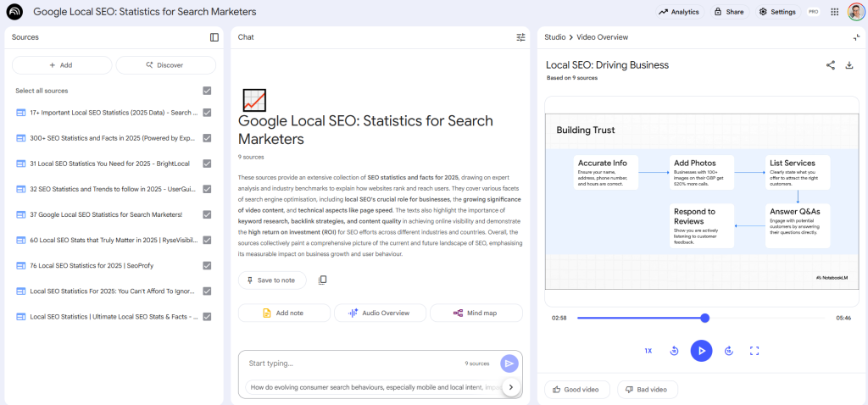This screenshot has height=405, width=868.
Task: Click the 60 Local SEO Stats source icon
Action: pyautogui.click(x=21, y=240)
